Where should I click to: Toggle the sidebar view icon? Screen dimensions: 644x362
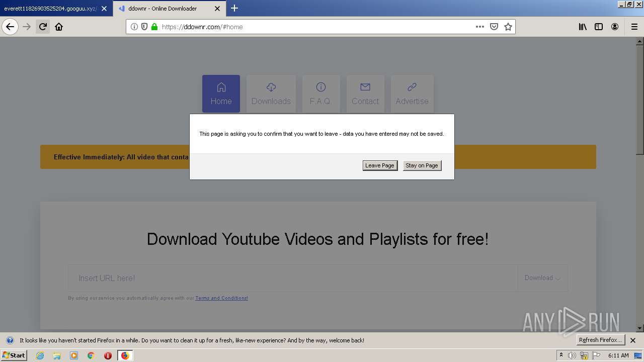pyautogui.click(x=599, y=27)
